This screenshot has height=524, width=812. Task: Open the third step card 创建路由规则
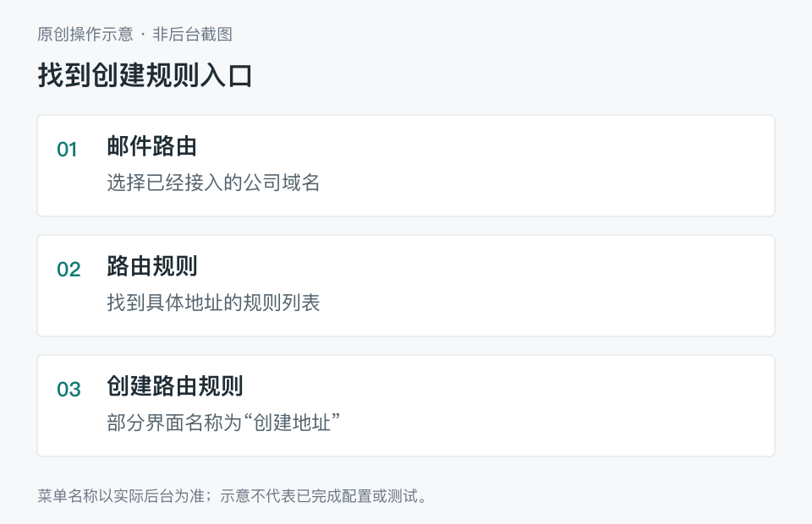coord(406,406)
